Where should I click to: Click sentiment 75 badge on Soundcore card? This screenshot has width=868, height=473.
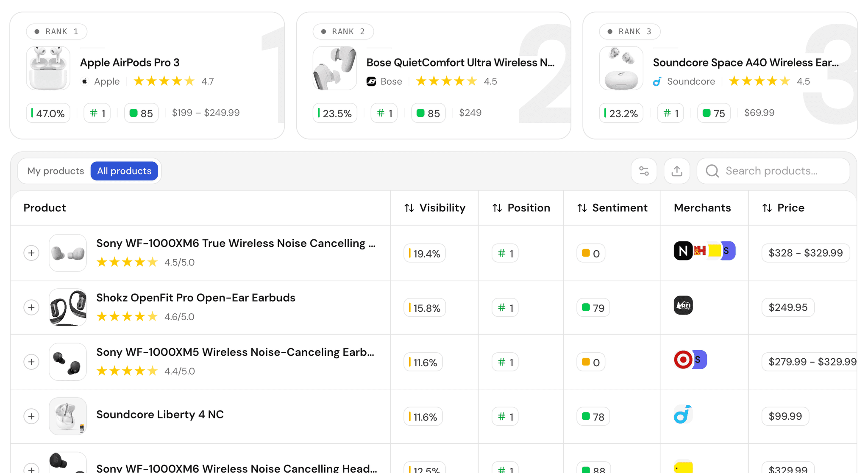714,113
